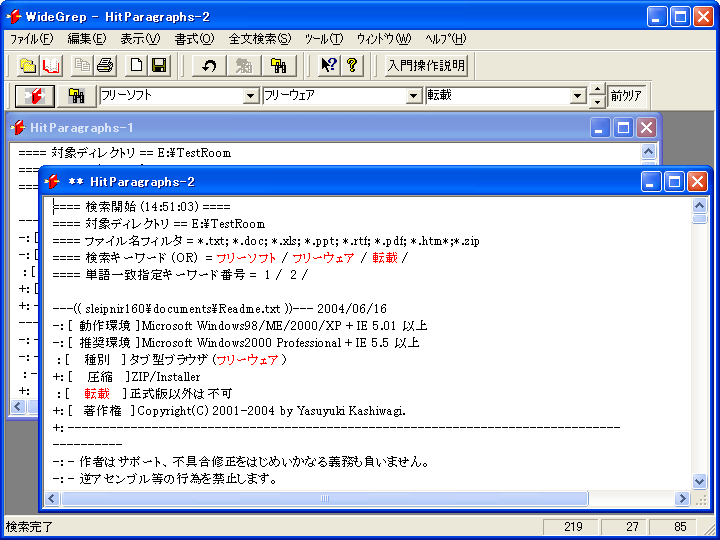Image resolution: width=720 pixels, height=540 pixels.
Task: Click the Copyright(C) 2001-2004 line
Action: coord(229,411)
